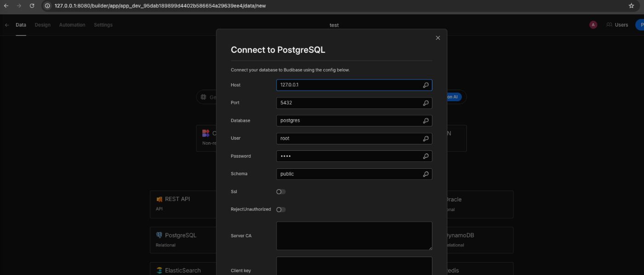Open bindings key icon in Database field
This screenshot has height=275, width=644.
tap(426, 120)
